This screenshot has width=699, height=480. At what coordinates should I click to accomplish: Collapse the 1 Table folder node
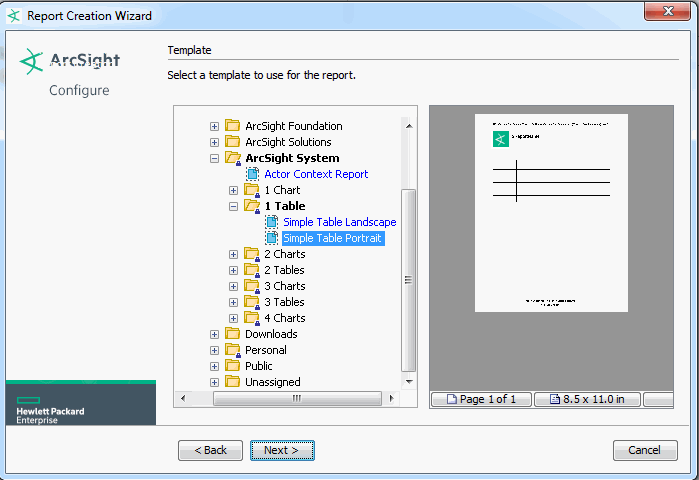point(234,206)
